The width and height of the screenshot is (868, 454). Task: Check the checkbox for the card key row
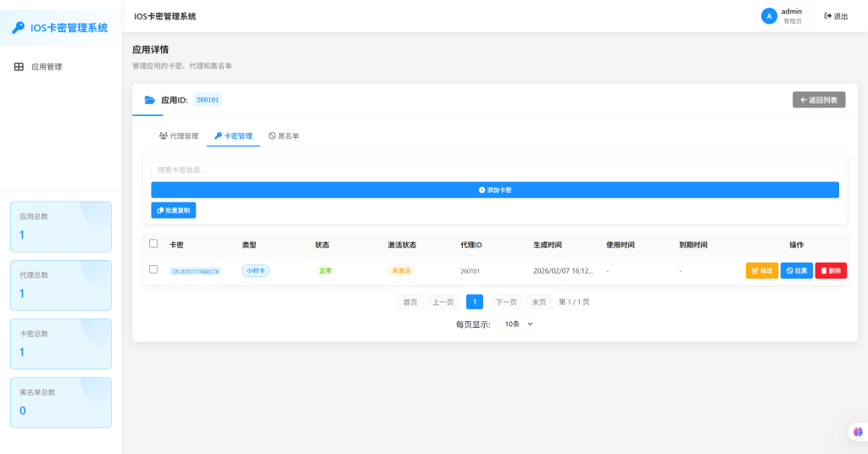pyautogui.click(x=153, y=269)
